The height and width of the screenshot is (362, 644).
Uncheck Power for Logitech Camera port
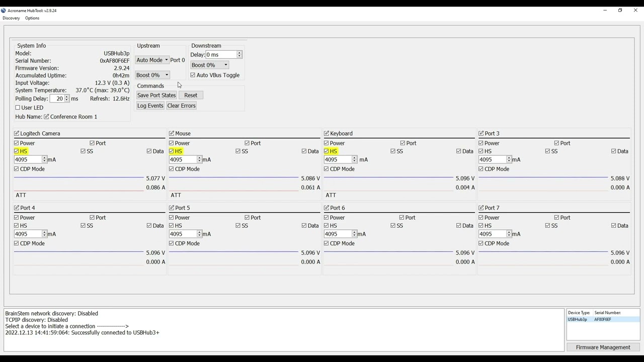pos(17,143)
